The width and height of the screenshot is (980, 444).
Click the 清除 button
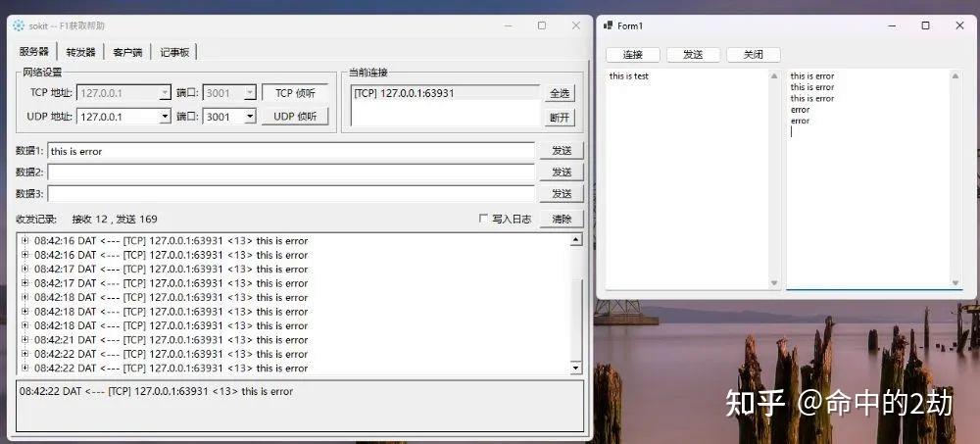pyautogui.click(x=562, y=219)
